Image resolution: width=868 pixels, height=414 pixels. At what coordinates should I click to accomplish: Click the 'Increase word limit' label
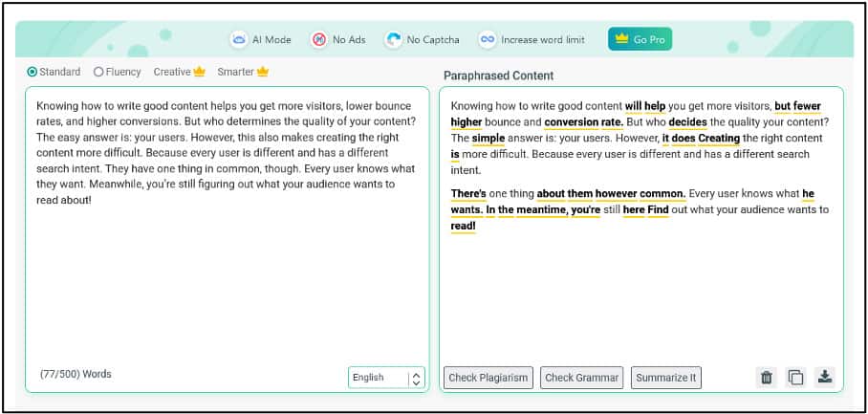click(x=543, y=40)
